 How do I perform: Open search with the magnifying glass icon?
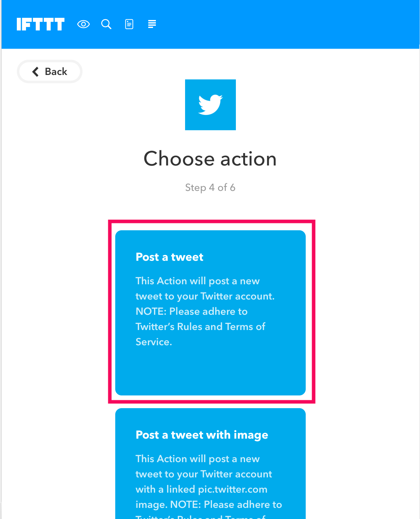tap(106, 24)
